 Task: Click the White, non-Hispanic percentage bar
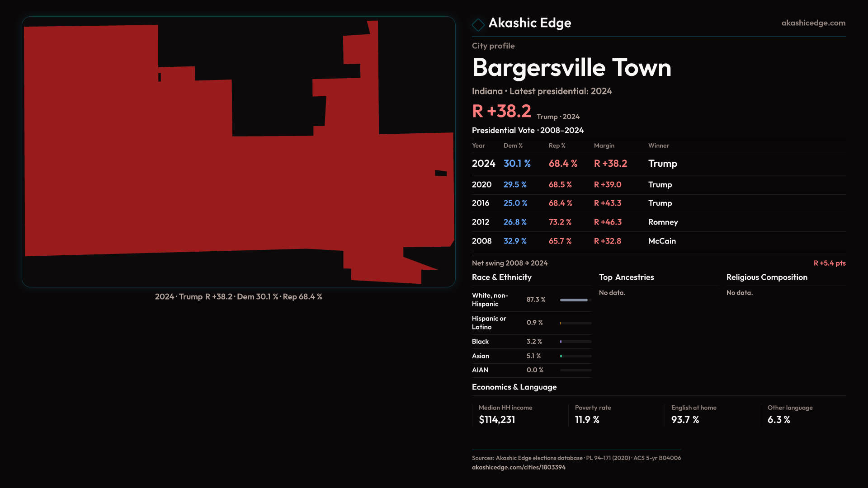pyautogui.click(x=575, y=300)
